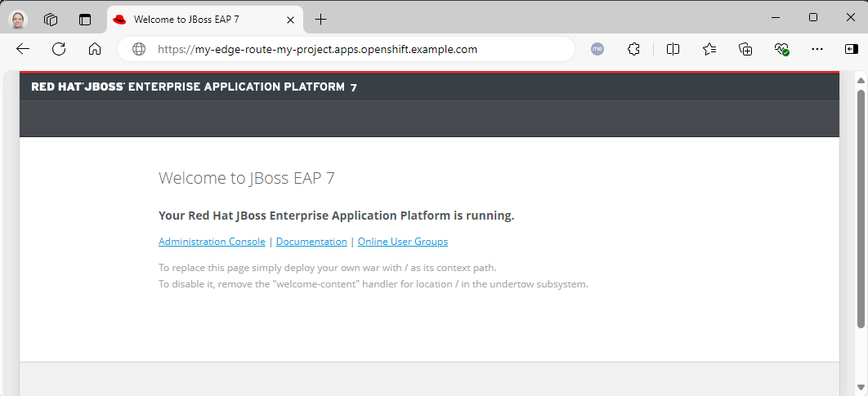The height and width of the screenshot is (396, 868).
Task: Open the Administration Console link
Action: click(212, 242)
